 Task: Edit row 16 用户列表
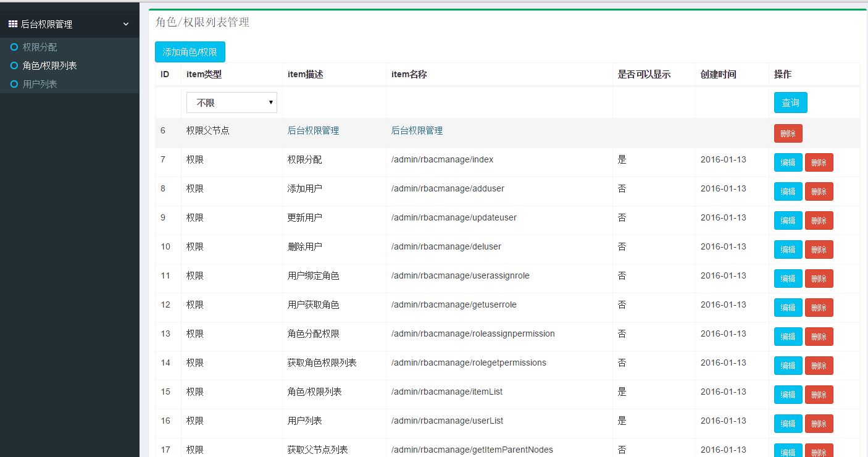pos(788,424)
